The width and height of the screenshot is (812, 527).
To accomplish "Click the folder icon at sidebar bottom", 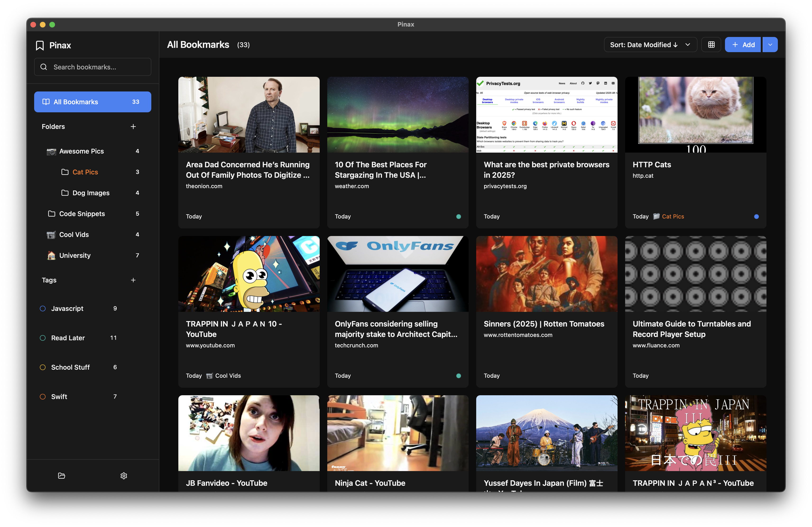I will point(61,476).
